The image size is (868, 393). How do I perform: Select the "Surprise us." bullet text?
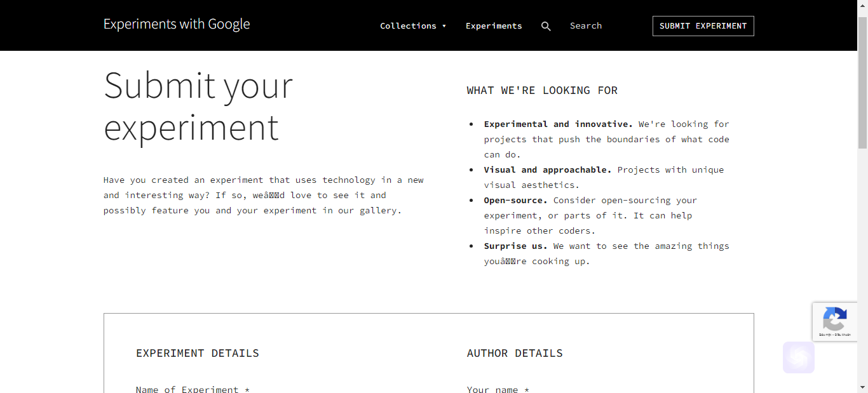pos(516,246)
